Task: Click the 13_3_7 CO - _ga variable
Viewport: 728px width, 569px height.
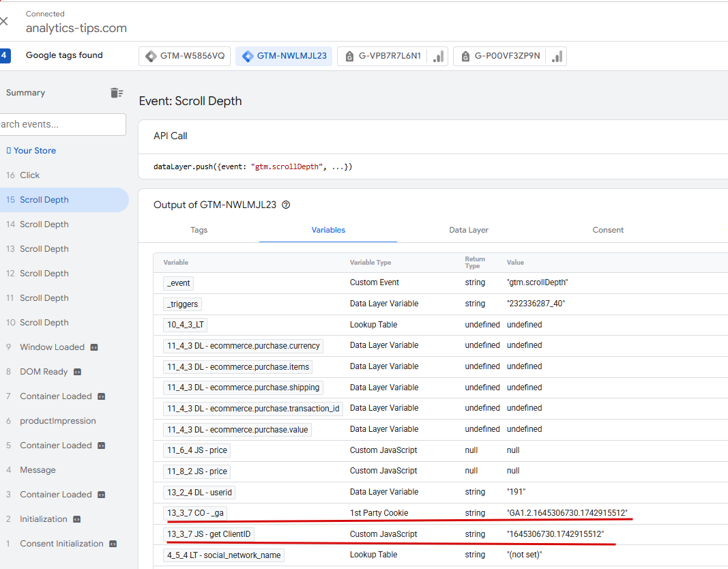Action: tap(195, 513)
